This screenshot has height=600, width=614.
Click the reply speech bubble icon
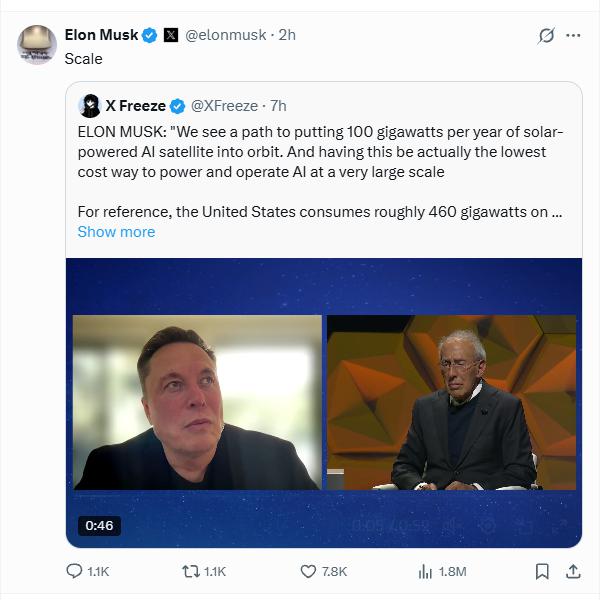[74, 571]
